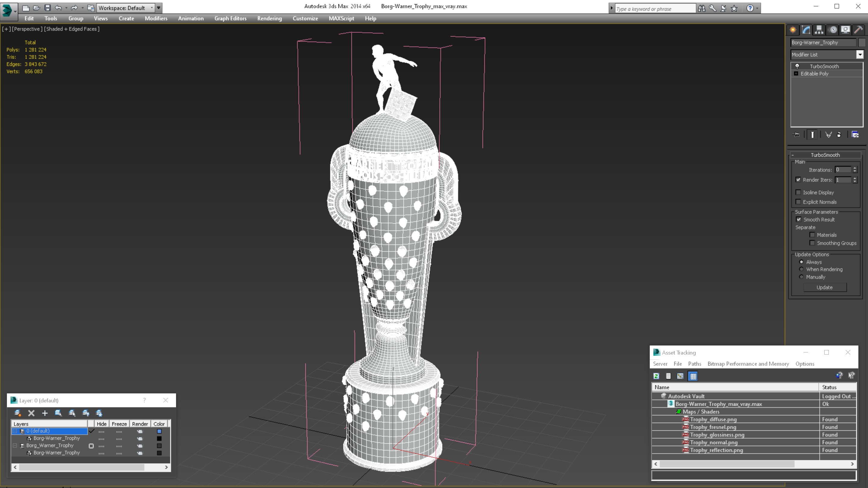Collapse the 0 (default) layer tree

(x=15, y=431)
